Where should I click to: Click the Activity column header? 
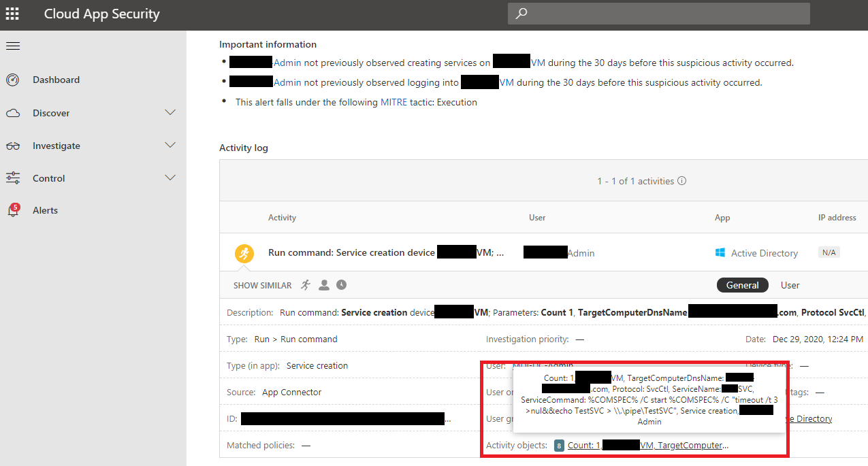(x=283, y=218)
